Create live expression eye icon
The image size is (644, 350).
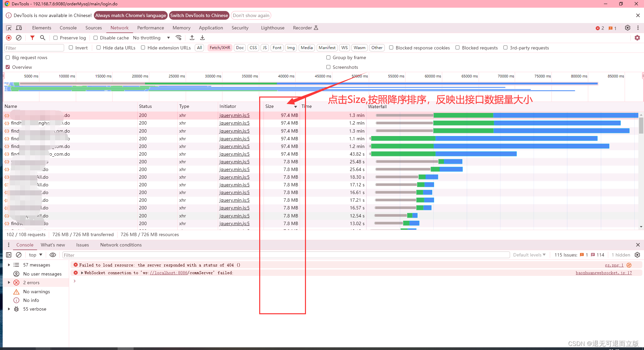(53, 255)
